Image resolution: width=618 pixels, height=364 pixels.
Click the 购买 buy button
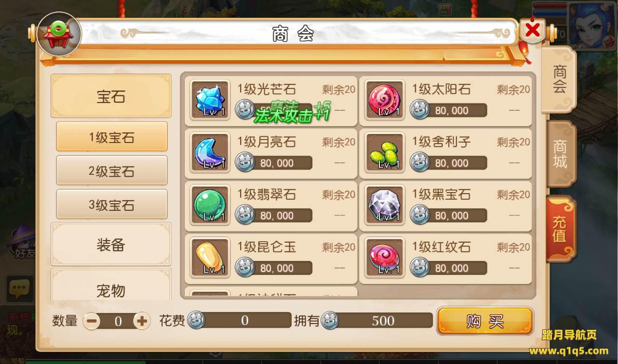[x=485, y=321]
